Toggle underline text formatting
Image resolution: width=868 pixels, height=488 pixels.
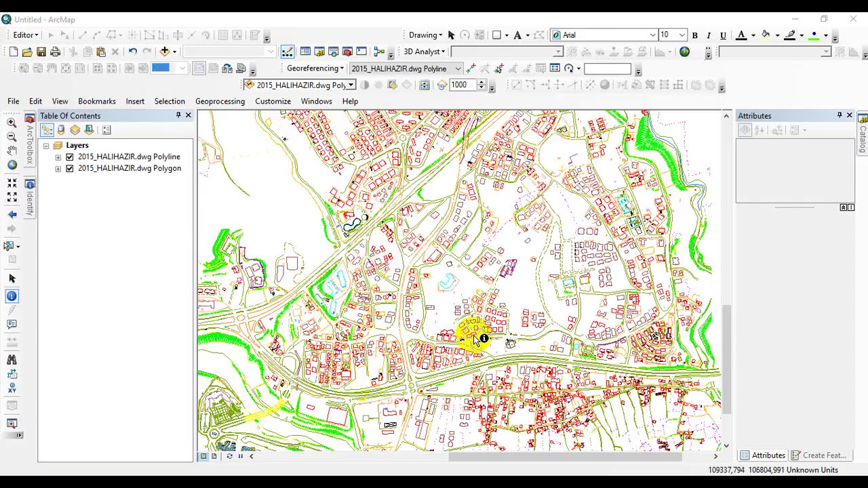point(723,35)
